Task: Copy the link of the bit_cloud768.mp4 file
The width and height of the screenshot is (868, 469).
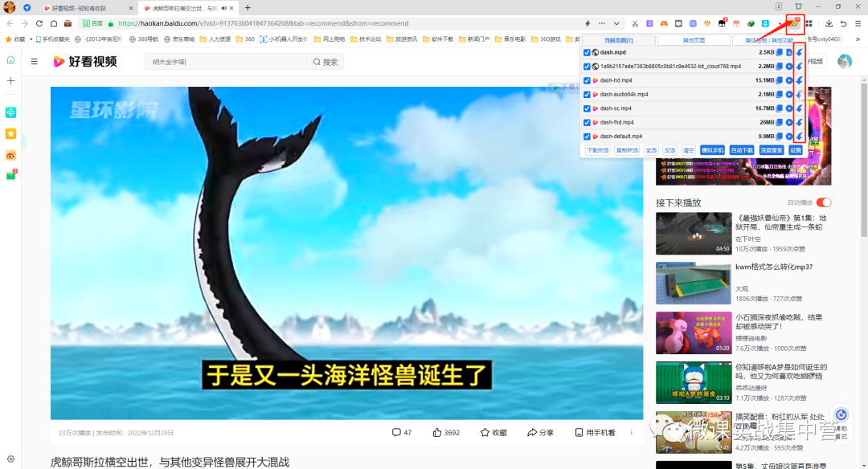Action: click(780, 67)
